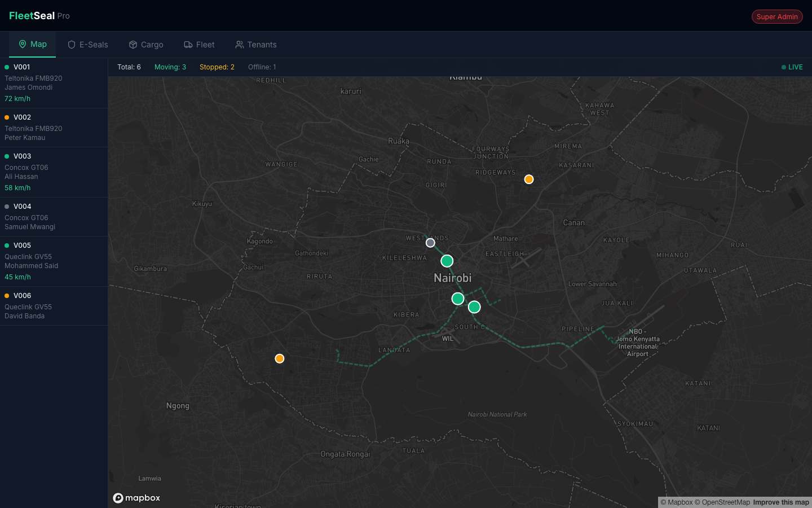This screenshot has height=508, width=812.
Task: Click Concox GT06 under V004
Action: point(27,218)
